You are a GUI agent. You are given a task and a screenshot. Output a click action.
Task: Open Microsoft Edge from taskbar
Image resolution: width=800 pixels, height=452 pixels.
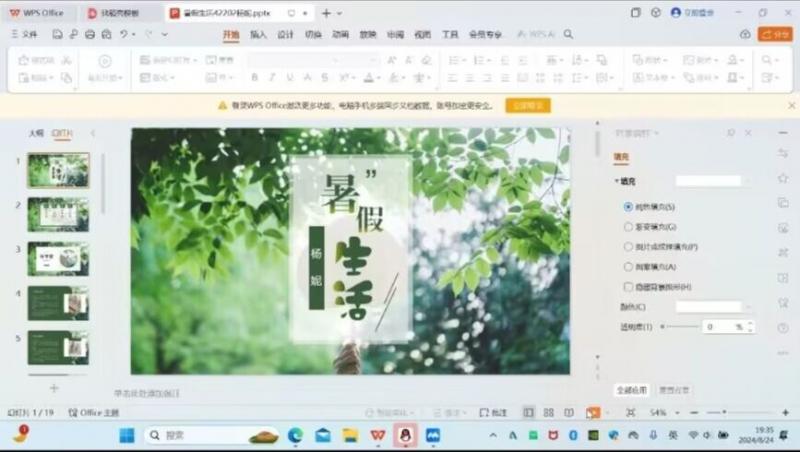point(295,435)
